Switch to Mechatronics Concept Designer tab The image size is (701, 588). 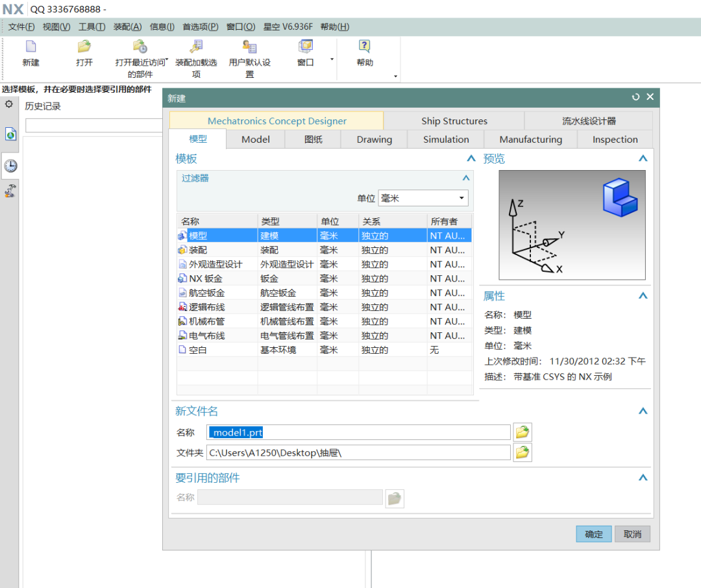pyautogui.click(x=277, y=121)
